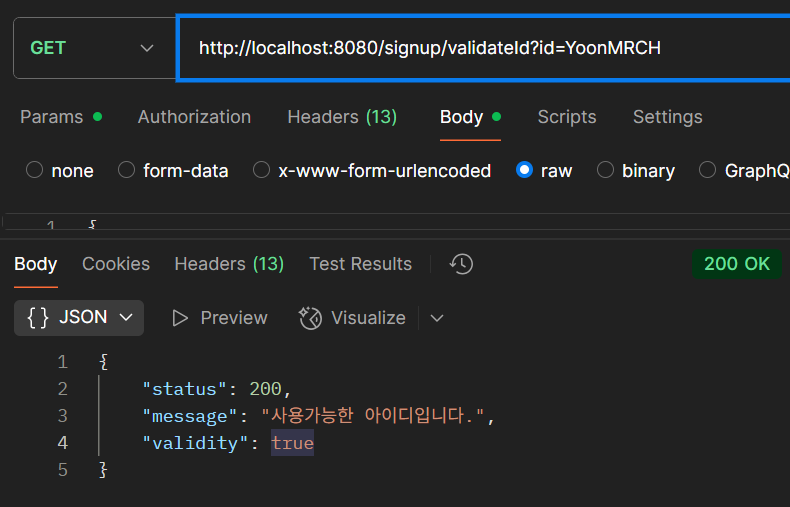Open the response history clock icon

[461, 264]
